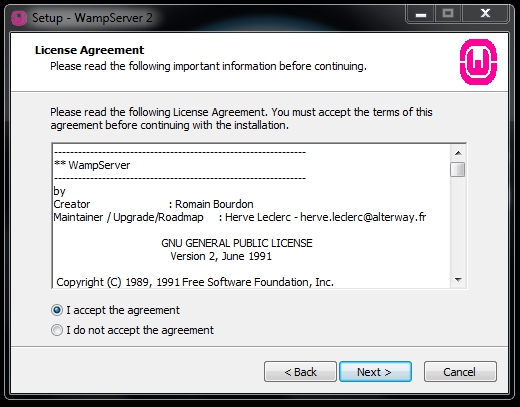Click the license text scrollbar thumb

[x=457, y=169]
